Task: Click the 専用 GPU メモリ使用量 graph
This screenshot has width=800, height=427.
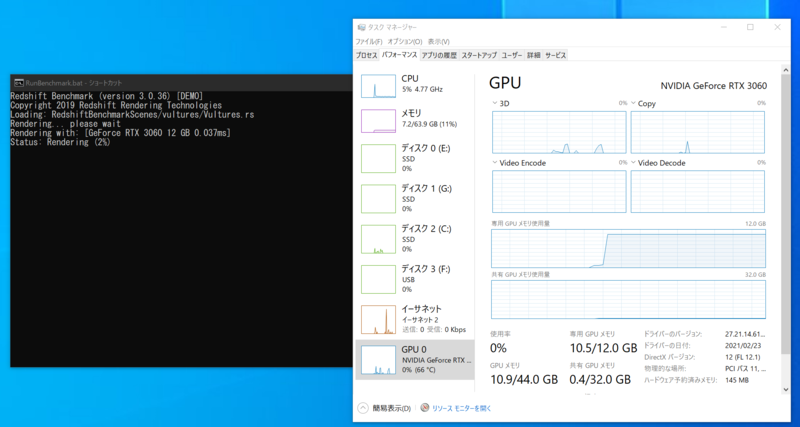Action: (628, 248)
